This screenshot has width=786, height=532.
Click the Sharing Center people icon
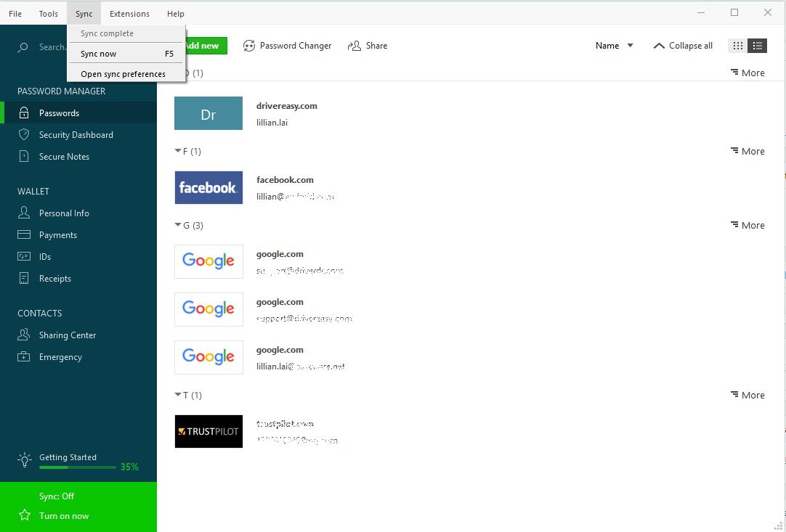click(x=23, y=335)
